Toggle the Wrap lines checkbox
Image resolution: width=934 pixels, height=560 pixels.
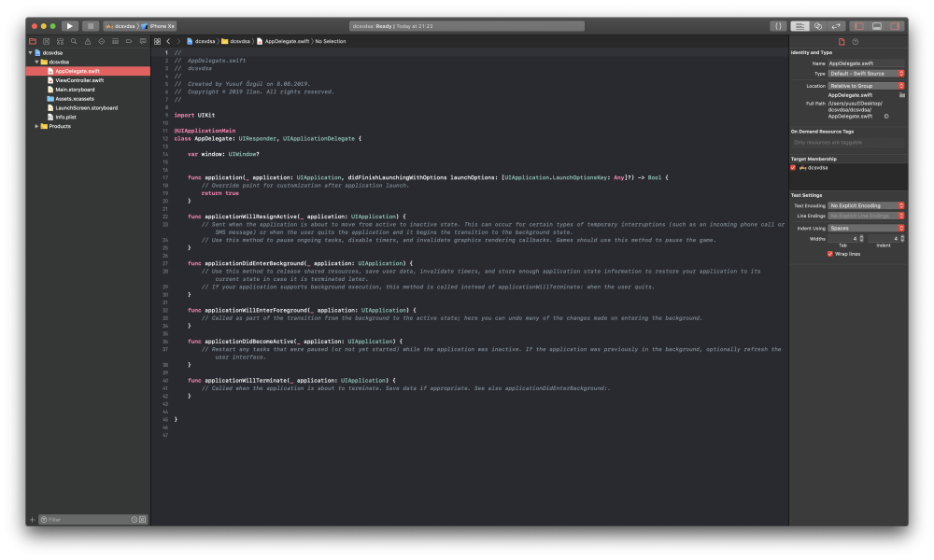830,253
